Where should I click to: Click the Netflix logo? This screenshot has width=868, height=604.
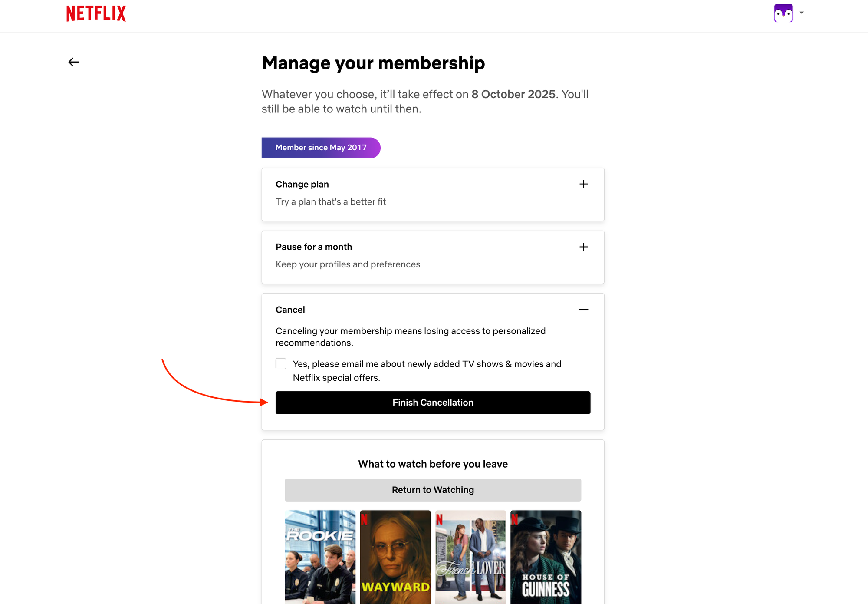(x=96, y=13)
